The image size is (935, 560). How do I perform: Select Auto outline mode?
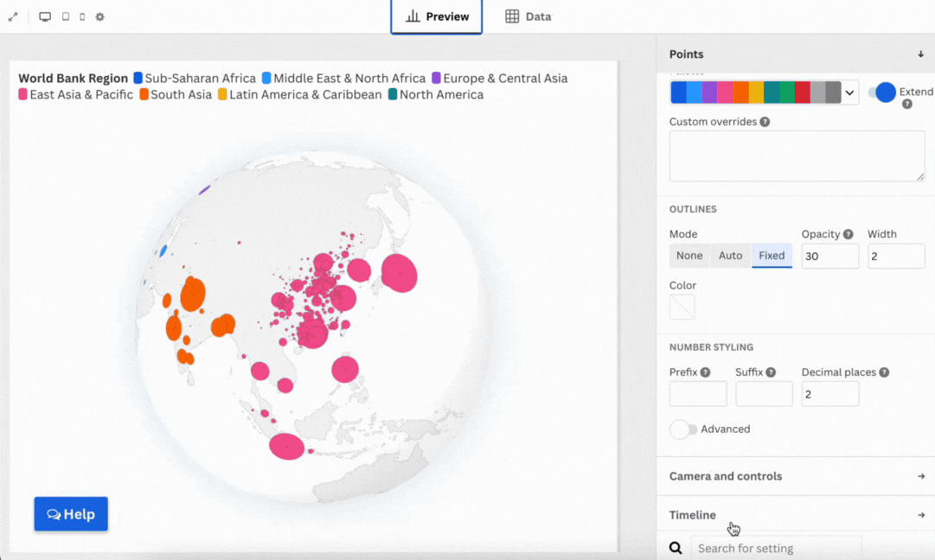(x=731, y=256)
